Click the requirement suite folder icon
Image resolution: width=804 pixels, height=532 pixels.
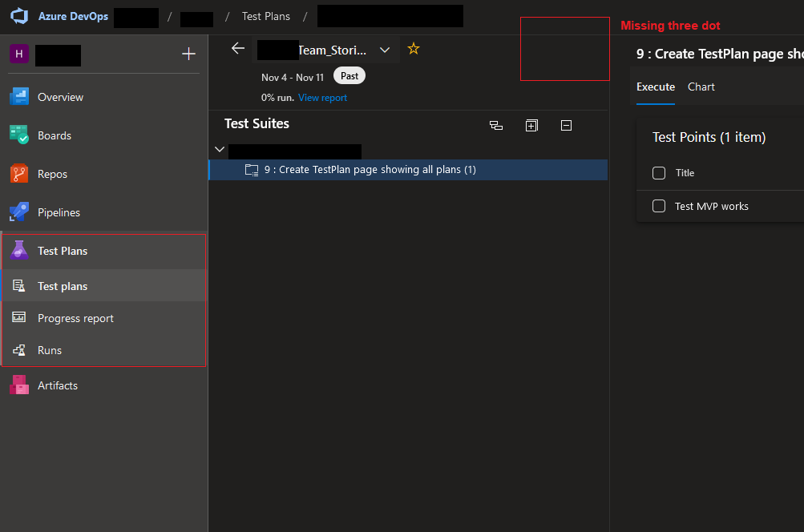[252, 170]
